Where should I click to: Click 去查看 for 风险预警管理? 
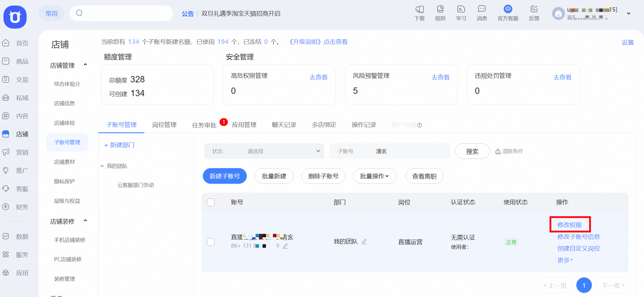click(x=441, y=77)
